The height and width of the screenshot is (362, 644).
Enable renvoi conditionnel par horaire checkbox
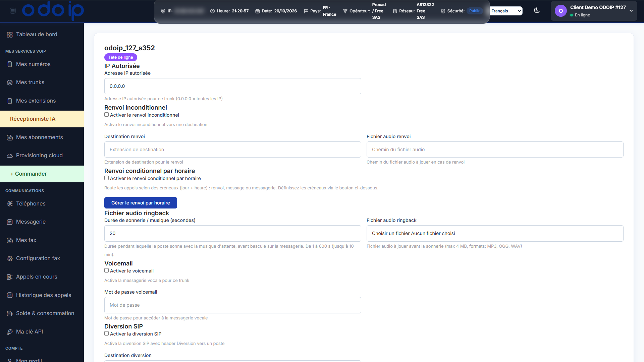106,178
